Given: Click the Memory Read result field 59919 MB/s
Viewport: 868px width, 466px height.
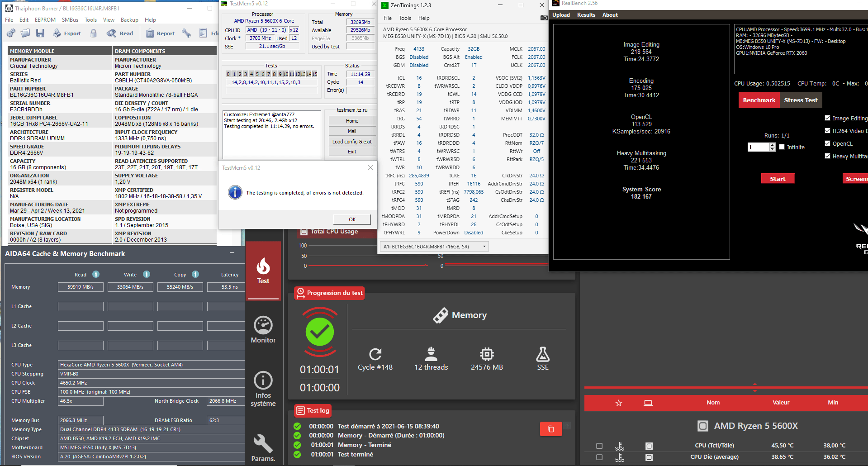Looking at the screenshot, I should click(x=81, y=287).
